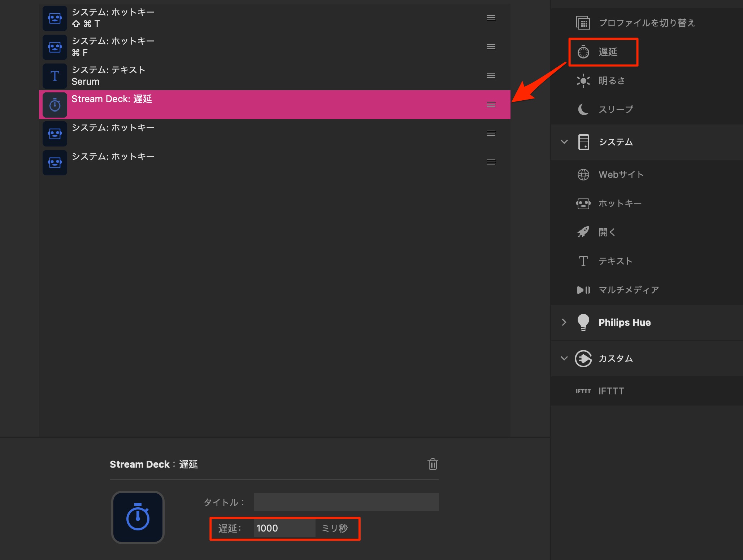Viewport: 743px width, 560px height.
Task: Select プロファイルを切り替え action
Action: [647, 23]
